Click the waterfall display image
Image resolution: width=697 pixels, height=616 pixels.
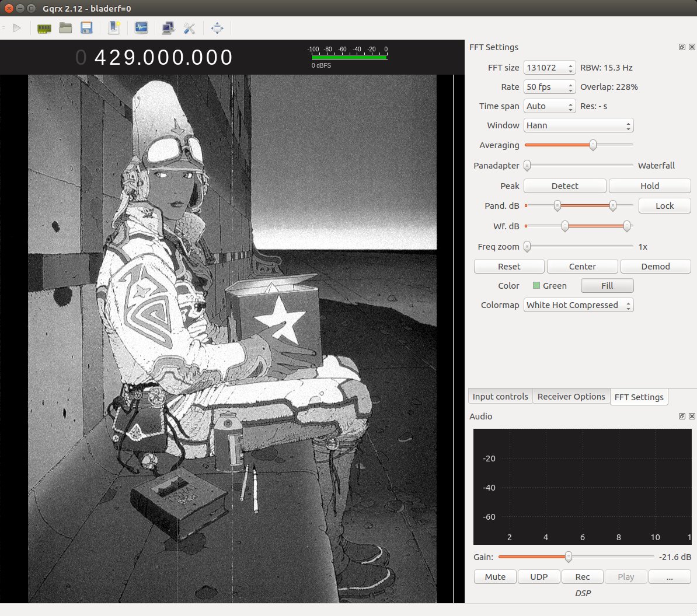[232, 338]
